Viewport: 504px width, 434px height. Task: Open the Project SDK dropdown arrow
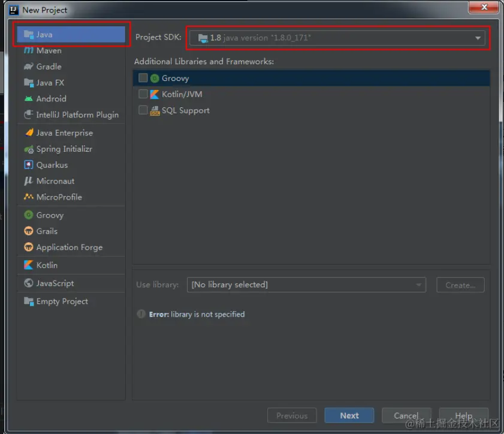[478, 38]
